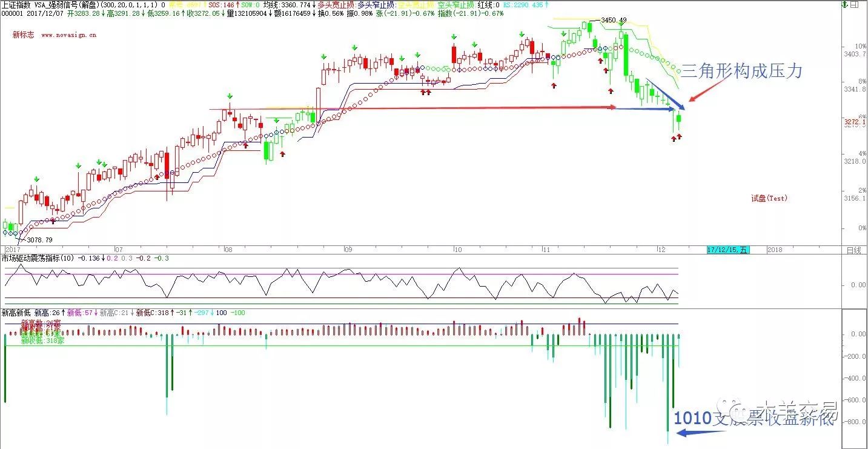Screen dimensions: 868x449
Task: Click the 换0.56% turnover rate
Action: click(x=331, y=13)
